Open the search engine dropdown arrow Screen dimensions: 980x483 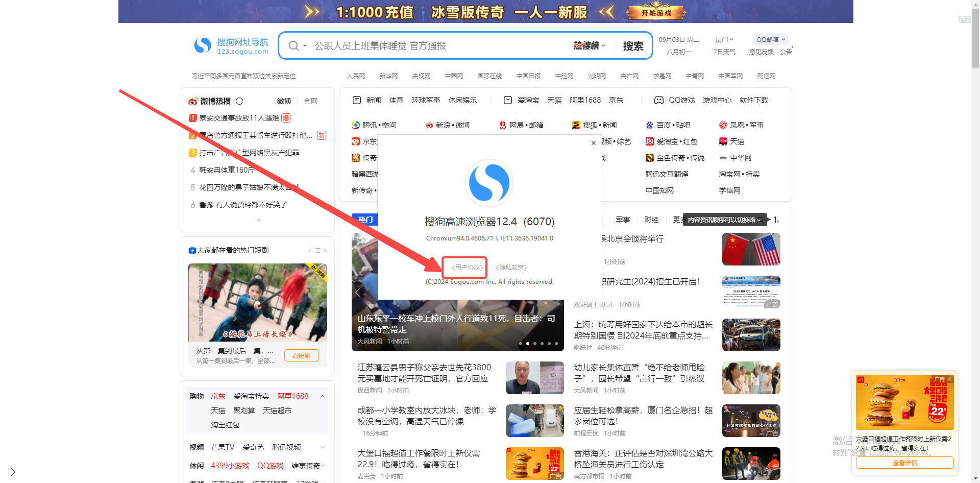(x=305, y=46)
